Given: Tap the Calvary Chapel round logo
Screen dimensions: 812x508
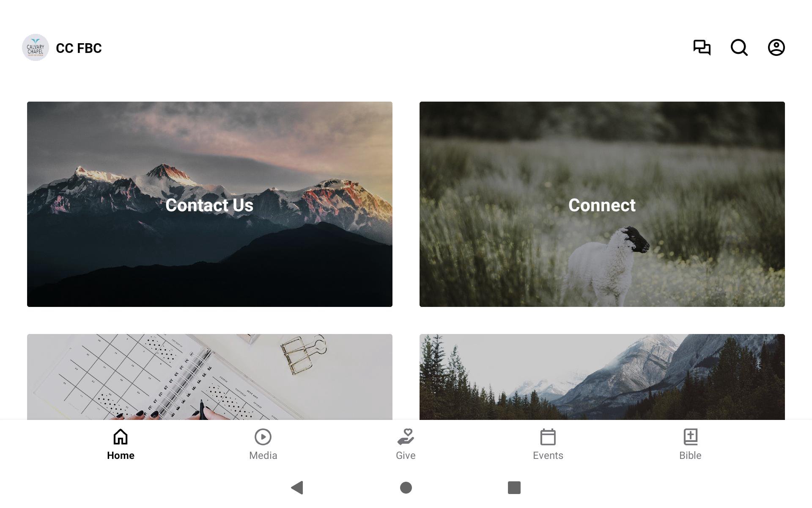Looking at the screenshot, I should click(x=36, y=47).
